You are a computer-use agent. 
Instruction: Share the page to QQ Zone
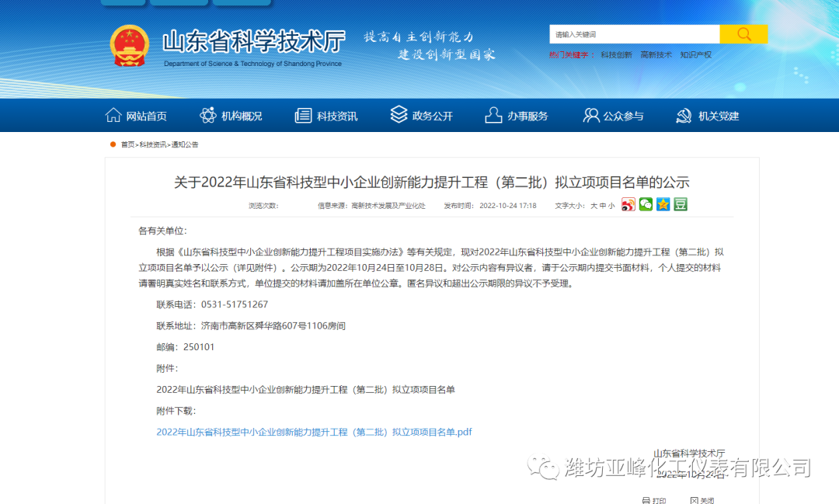[663, 204]
